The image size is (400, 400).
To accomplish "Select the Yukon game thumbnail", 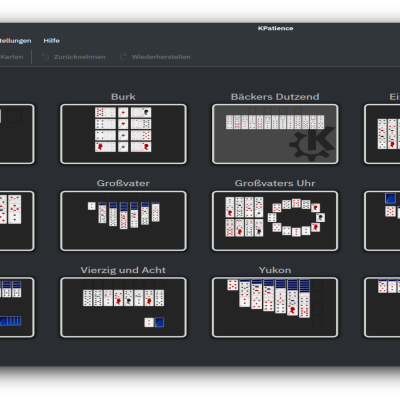I will point(275,307).
